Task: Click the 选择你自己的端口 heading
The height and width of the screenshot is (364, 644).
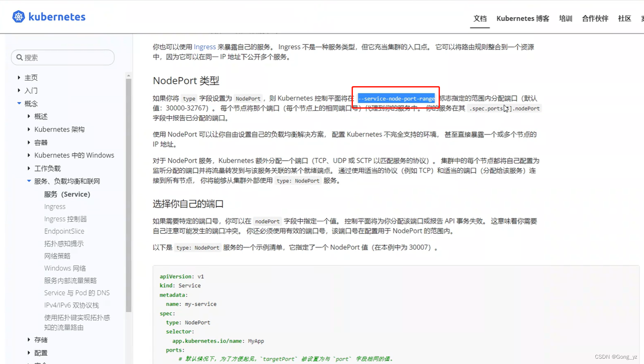Action: click(188, 204)
